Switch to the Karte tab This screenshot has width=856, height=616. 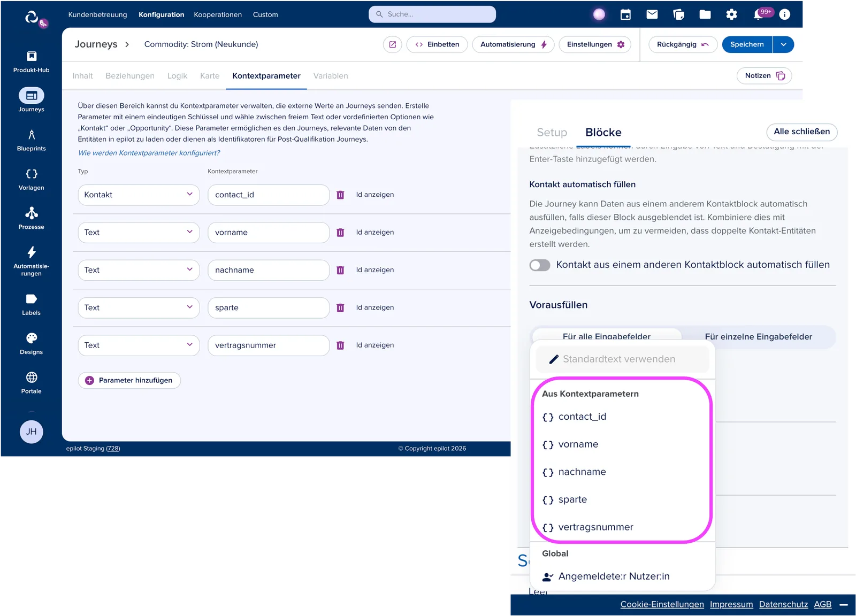(x=210, y=76)
